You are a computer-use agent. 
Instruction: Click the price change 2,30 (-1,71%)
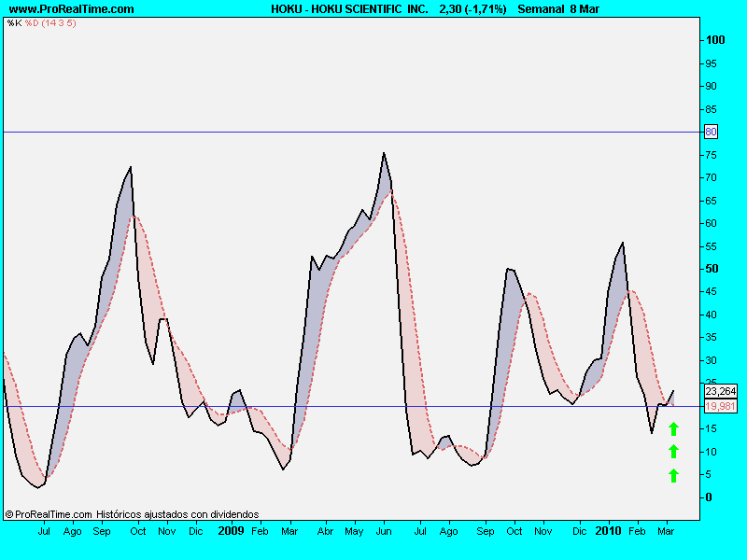tap(472, 9)
